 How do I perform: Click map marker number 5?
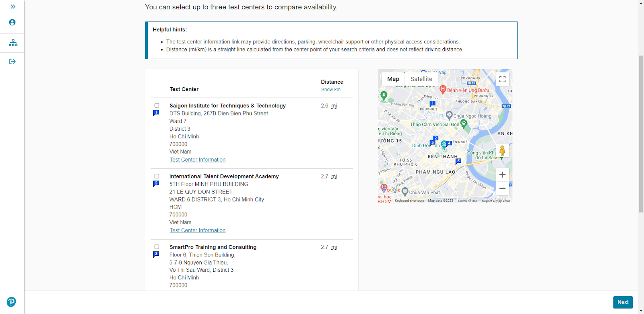point(458,161)
